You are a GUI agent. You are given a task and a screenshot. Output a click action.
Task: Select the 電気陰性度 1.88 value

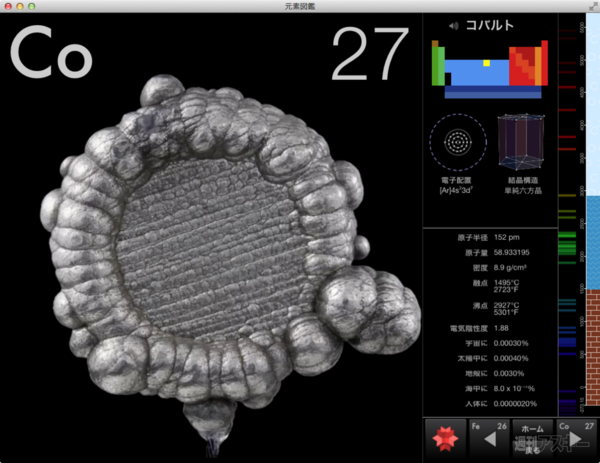501,328
